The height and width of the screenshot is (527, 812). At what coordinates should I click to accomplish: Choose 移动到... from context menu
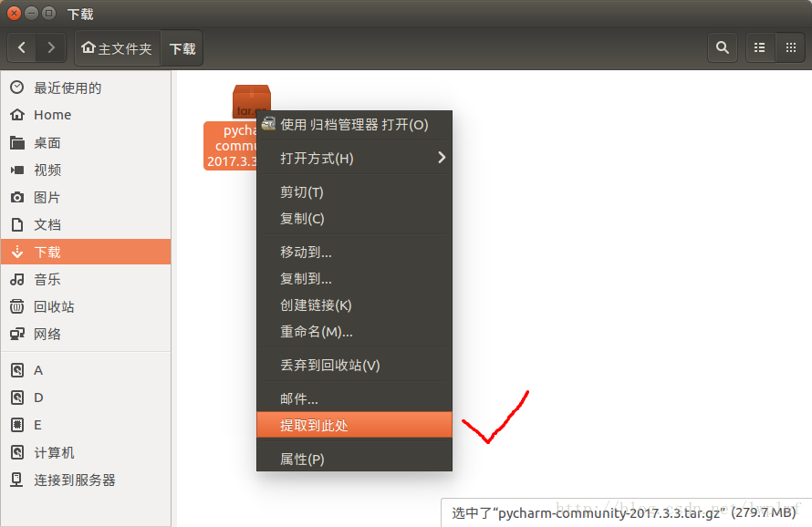354,253
